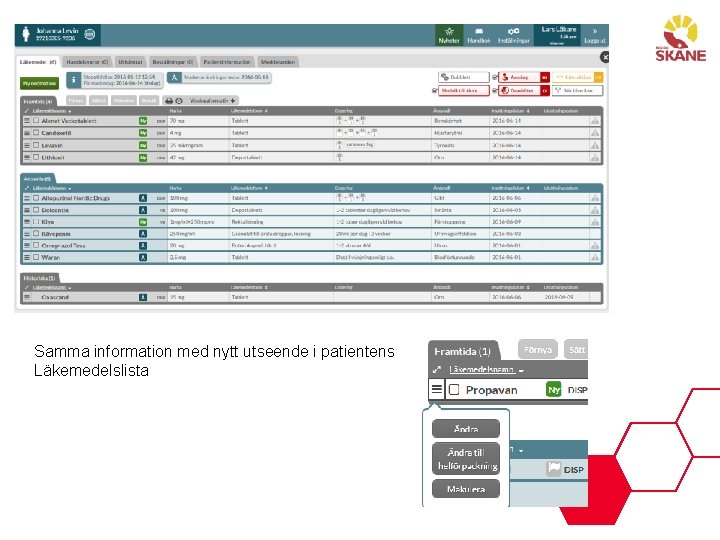The height and width of the screenshot is (540, 720).
Task: Click the round badge beside Johanna Levin
Action: (x=90, y=34)
